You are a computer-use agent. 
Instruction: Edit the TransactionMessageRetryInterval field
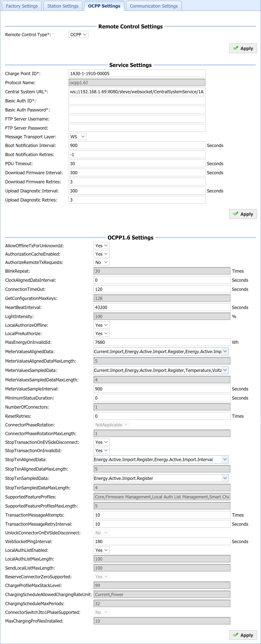[162, 524]
